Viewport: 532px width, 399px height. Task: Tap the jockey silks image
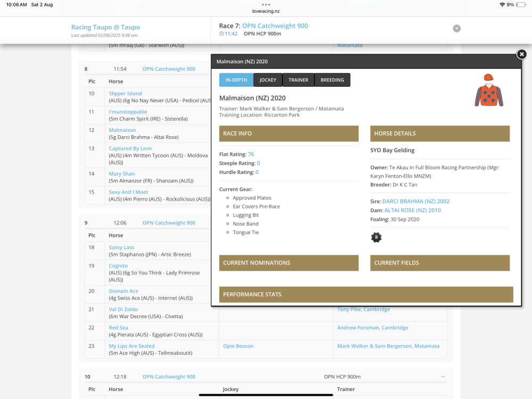(x=489, y=90)
